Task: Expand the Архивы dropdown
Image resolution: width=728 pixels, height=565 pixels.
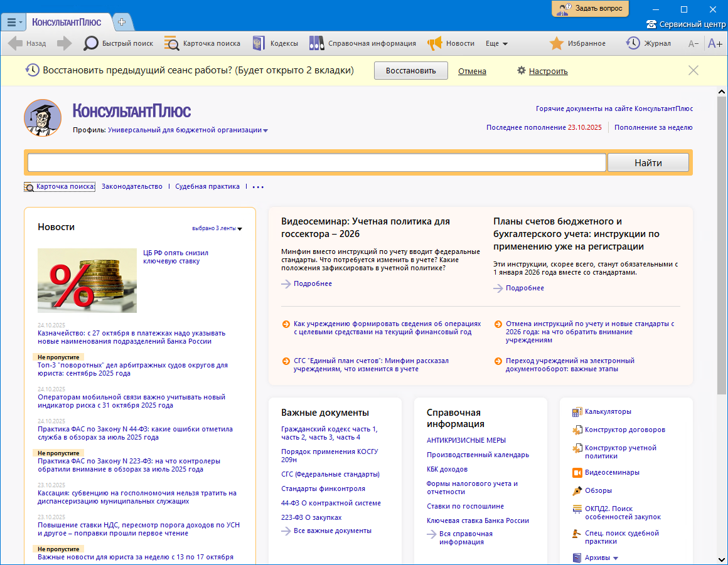Action: 615,558
